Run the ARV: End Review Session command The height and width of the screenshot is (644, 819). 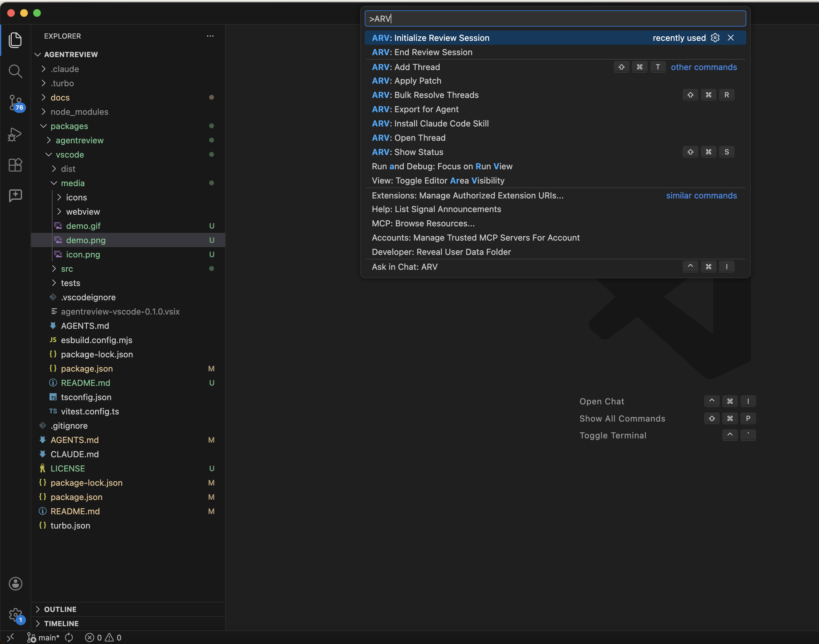(x=422, y=52)
